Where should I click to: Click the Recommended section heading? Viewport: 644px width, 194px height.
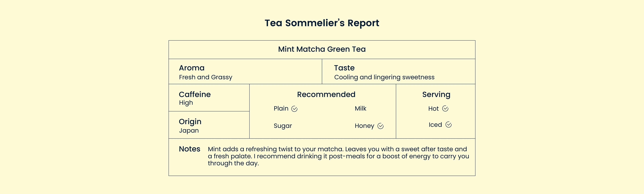[326, 94]
